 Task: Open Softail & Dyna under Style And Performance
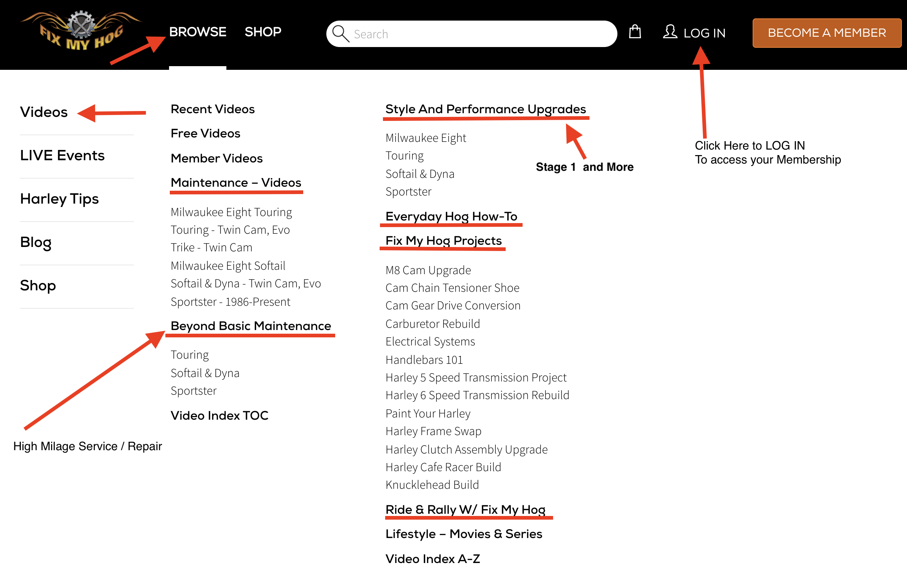[x=420, y=174]
